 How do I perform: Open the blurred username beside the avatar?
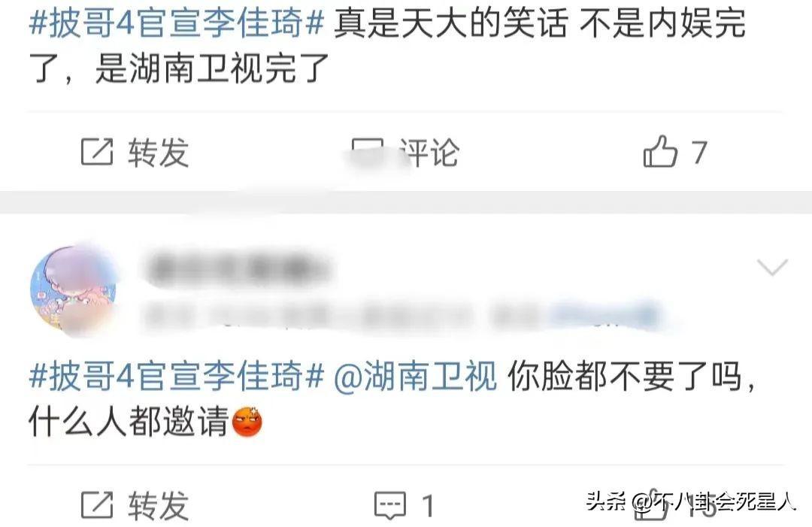(x=238, y=268)
